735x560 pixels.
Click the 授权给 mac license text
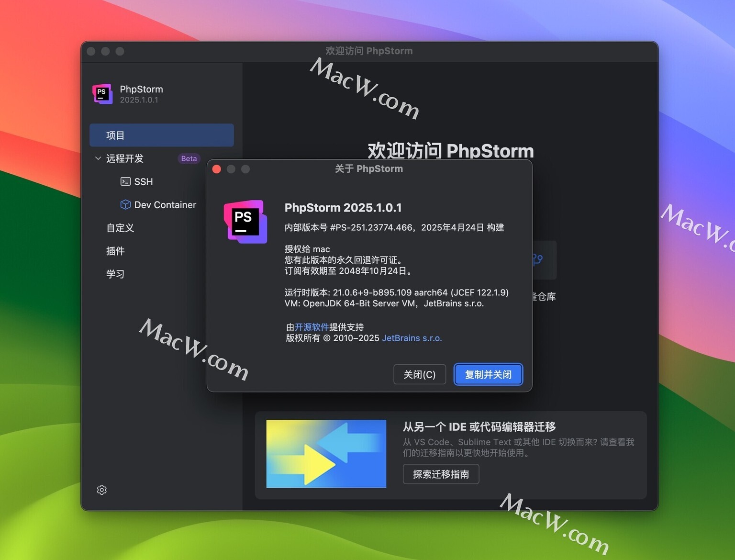[x=307, y=249]
